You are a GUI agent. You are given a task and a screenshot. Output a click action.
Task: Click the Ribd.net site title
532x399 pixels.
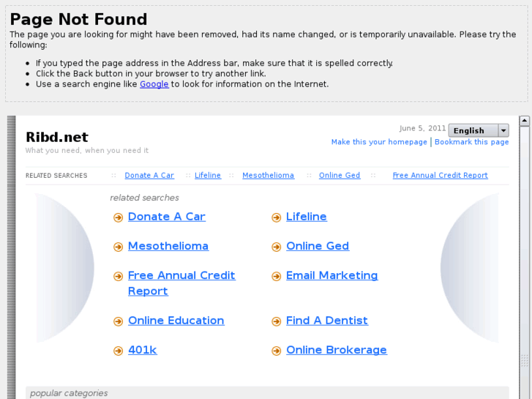[56, 137]
